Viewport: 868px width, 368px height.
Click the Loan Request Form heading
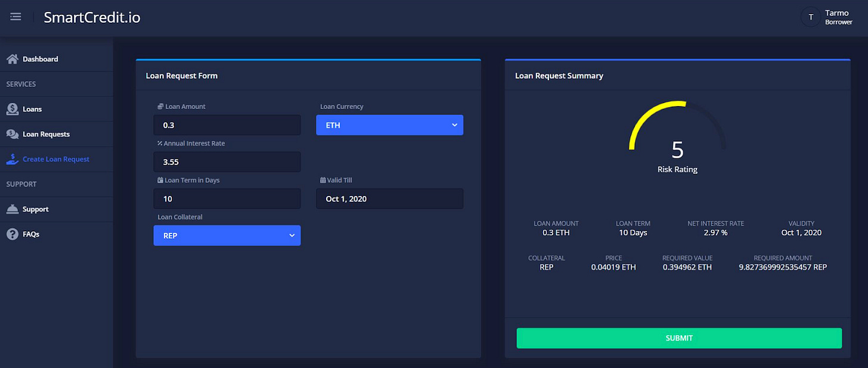182,76
